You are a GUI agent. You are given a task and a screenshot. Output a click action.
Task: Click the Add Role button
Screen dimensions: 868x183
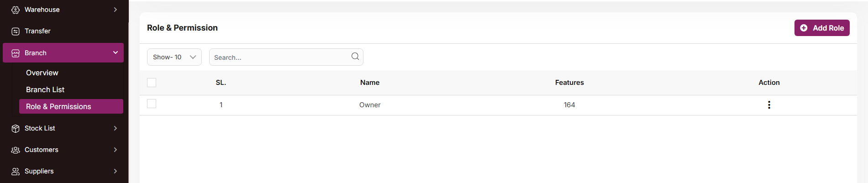(822, 28)
